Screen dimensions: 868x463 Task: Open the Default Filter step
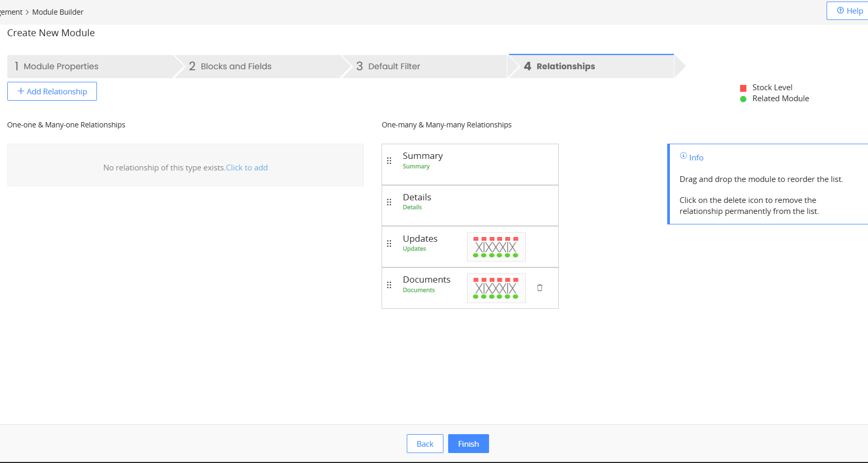pyautogui.click(x=394, y=67)
